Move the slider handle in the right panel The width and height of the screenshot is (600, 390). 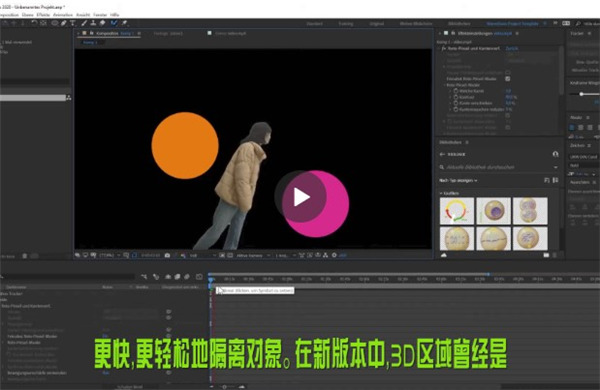click(x=581, y=94)
